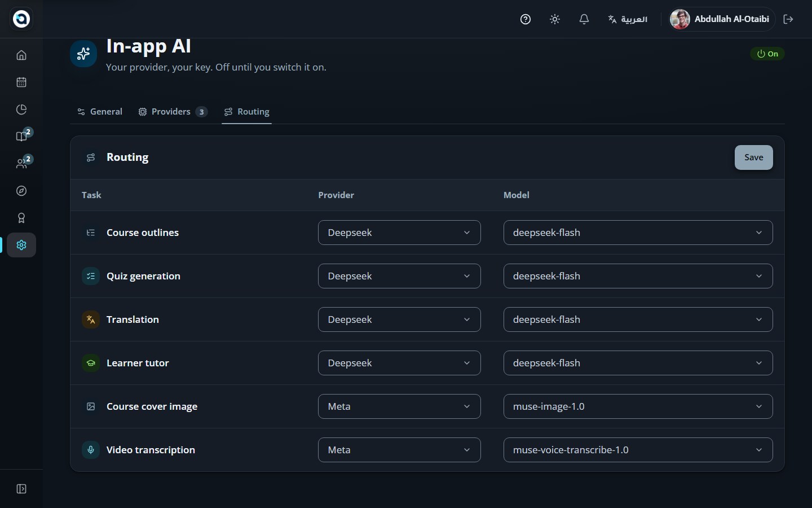
Task: Open Model dropdown for Quiz generation
Action: pos(638,276)
